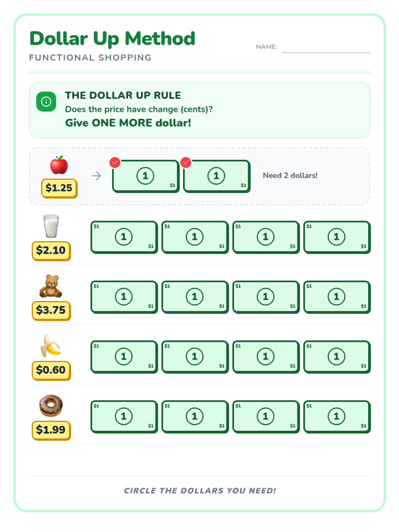Click the $1.25 price tag
399x532 pixels.
pos(59,188)
